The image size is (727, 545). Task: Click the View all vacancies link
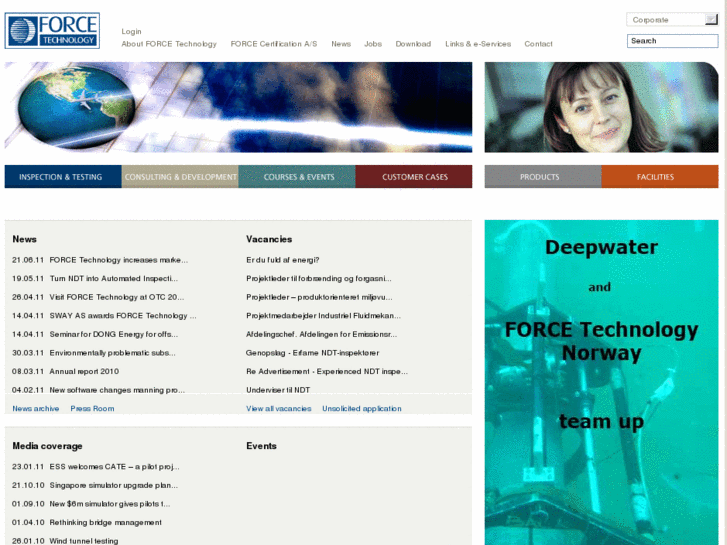click(x=279, y=409)
